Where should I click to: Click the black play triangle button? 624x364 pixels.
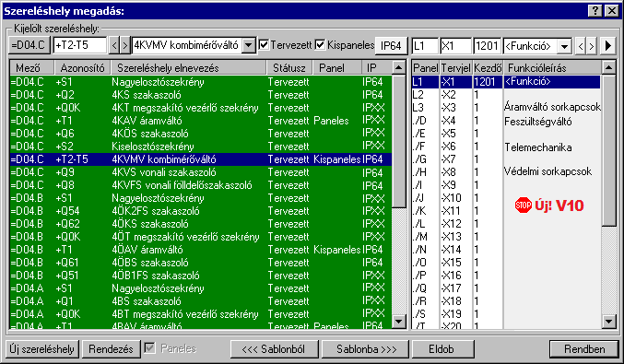click(x=608, y=46)
